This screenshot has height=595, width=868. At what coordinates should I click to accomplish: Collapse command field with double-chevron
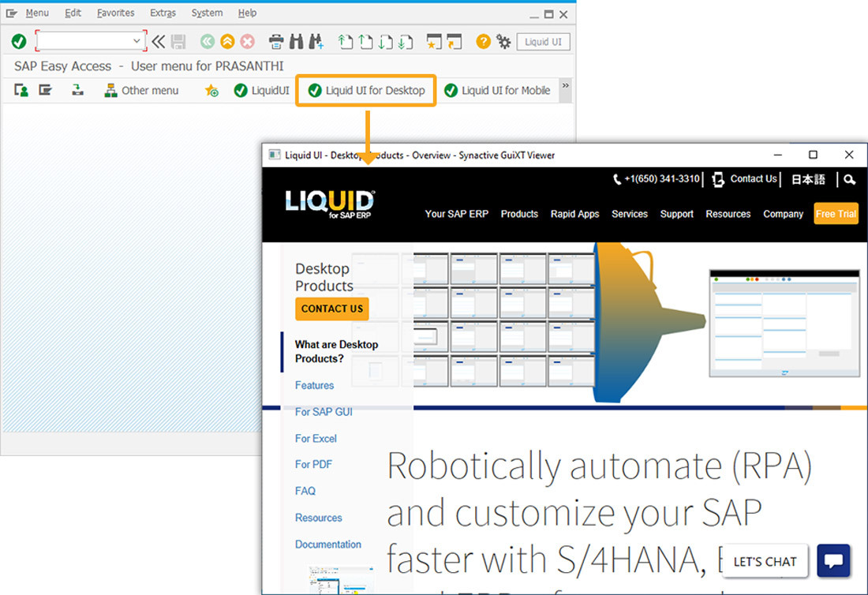159,42
